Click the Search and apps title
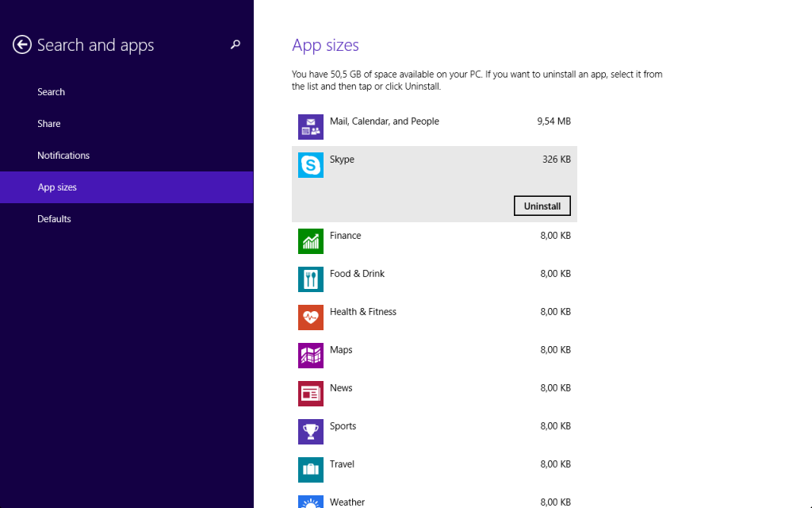Screen dimensions: 812x508 click(x=95, y=45)
